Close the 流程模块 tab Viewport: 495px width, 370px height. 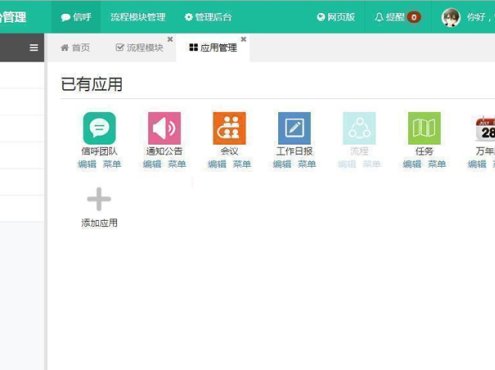[x=170, y=39]
